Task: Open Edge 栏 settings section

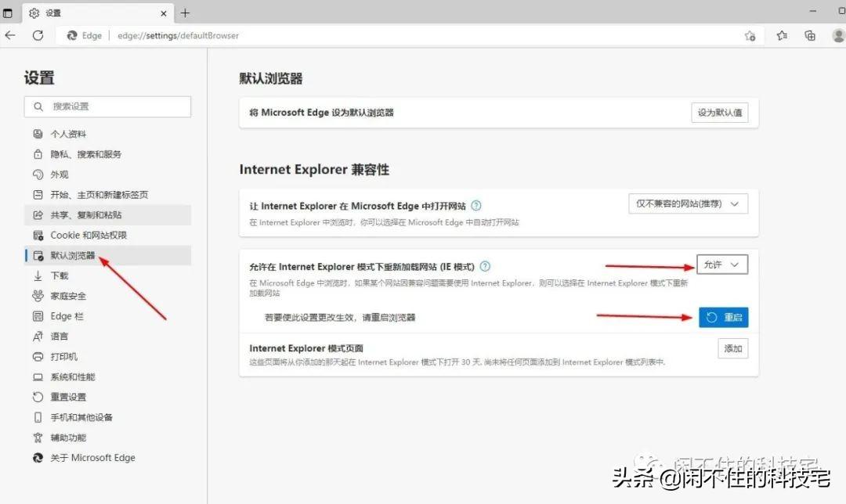Action: click(x=107, y=316)
